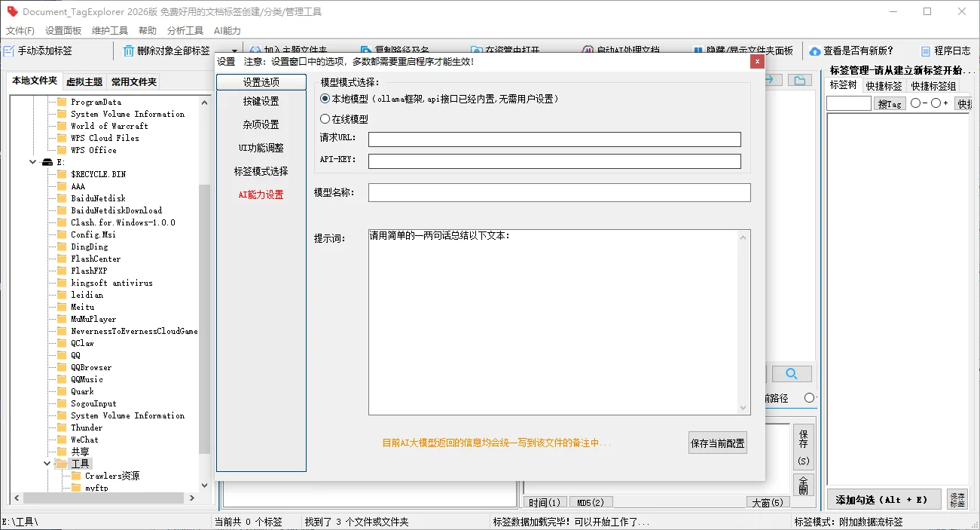This screenshot has height=530, width=980.
Task: Collapse the E: drive tree node
Action: 33,162
